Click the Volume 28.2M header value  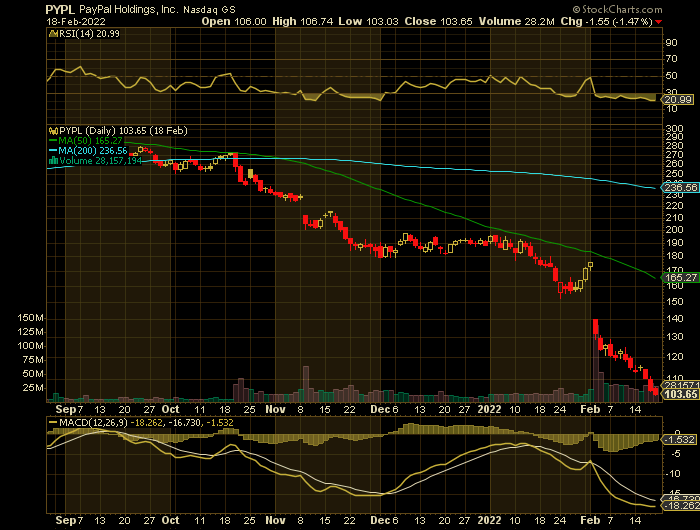517,21
